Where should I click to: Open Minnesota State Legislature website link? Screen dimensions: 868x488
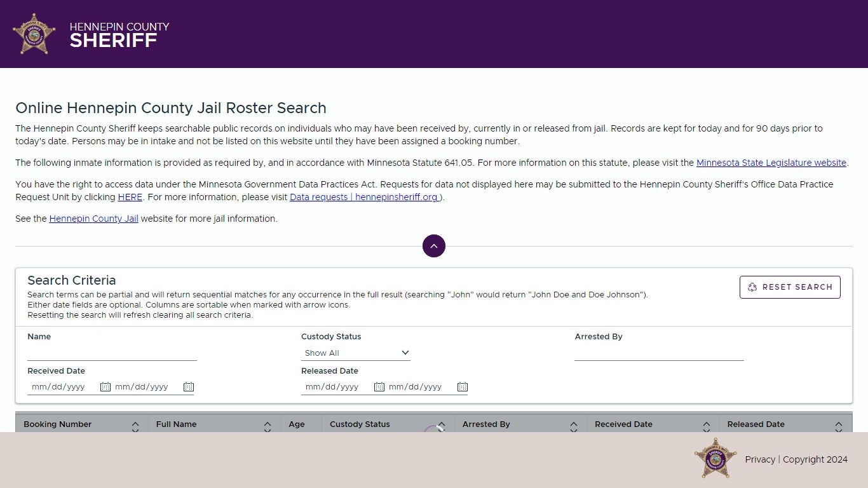[x=771, y=163]
